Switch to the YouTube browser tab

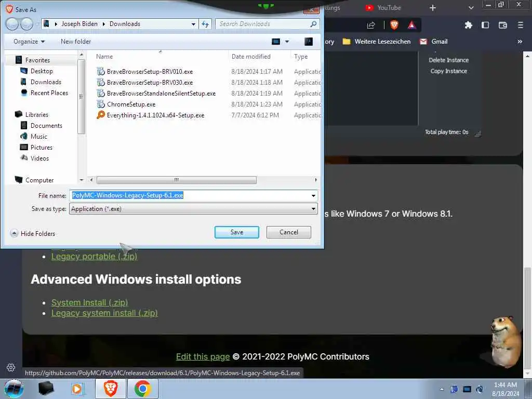pyautogui.click(x=383, y=7)
